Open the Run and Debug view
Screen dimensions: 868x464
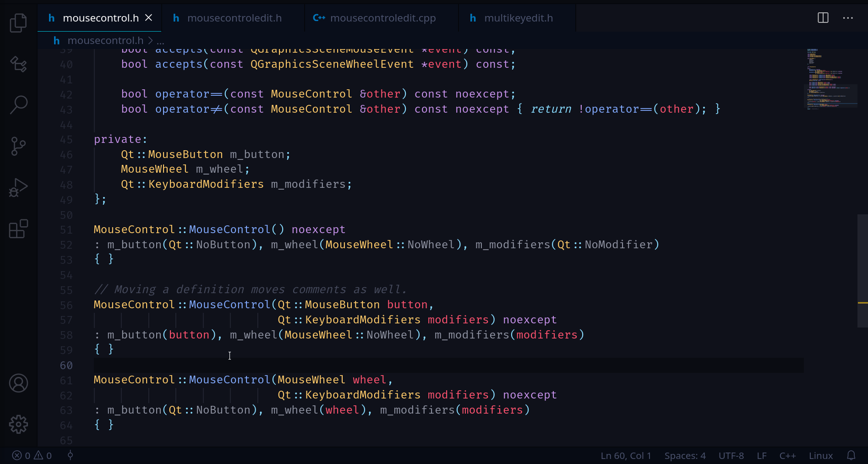[18, 187]
